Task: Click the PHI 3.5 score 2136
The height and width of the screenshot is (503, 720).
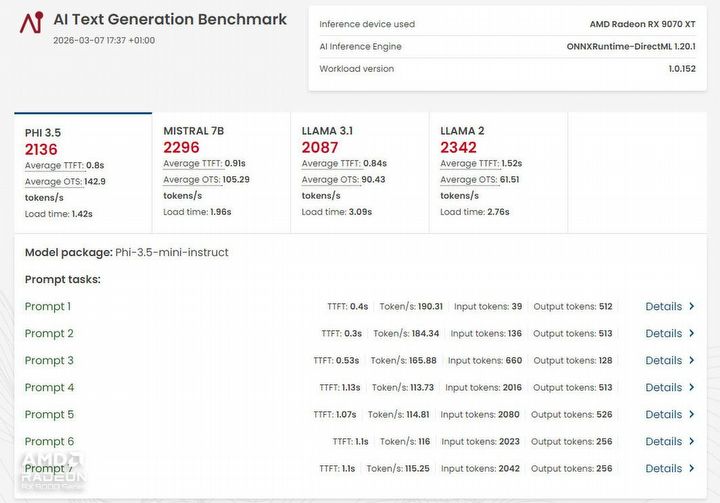Action: pyautogui.click(x=41, y=149)
